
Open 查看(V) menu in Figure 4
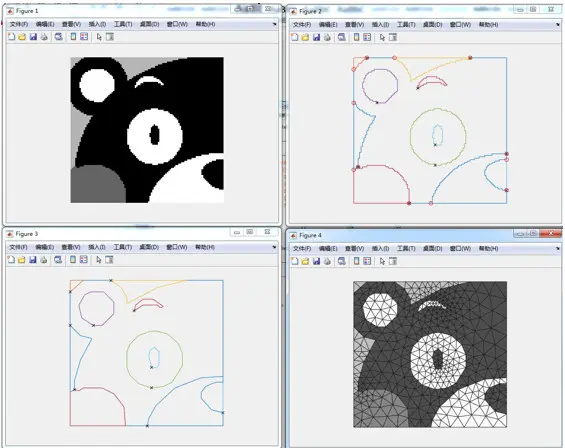click(x=354, y=249)
